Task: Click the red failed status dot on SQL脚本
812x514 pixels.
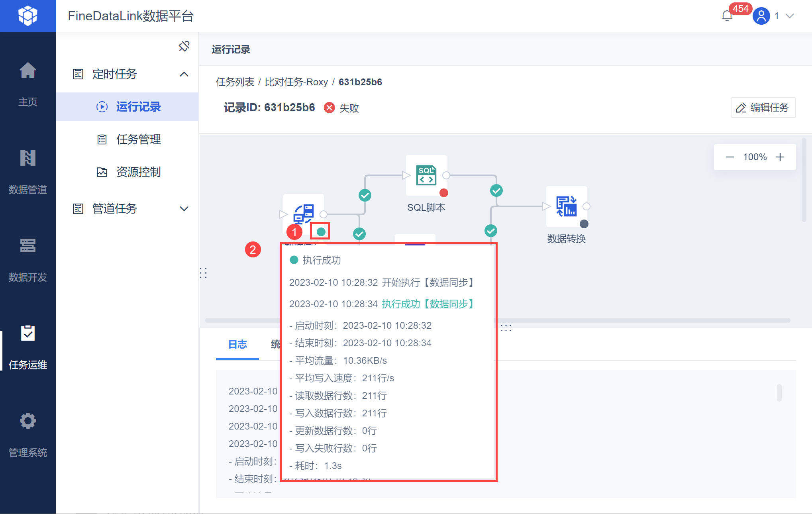Action: (444, 193)
